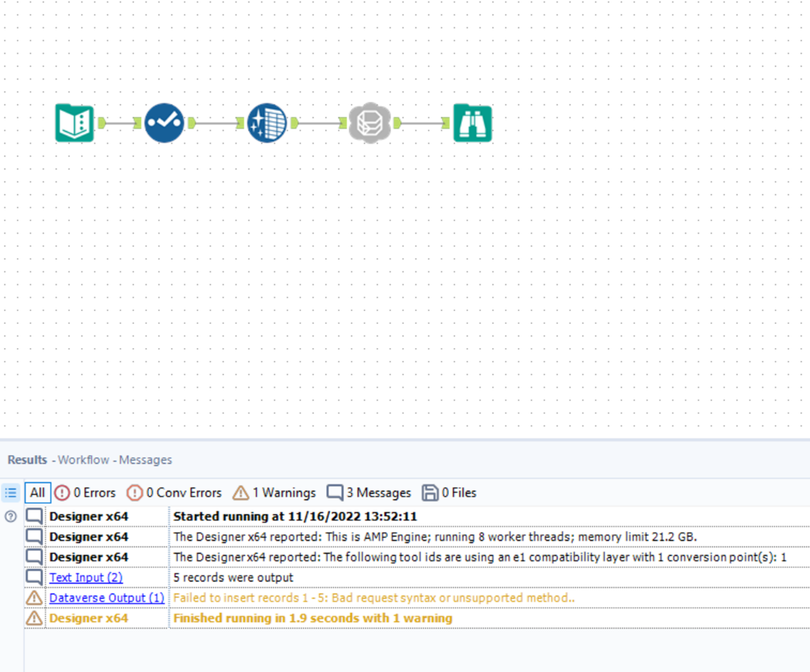This screenshot has width=810, height=672.
Task: Select the gray Dataverse Output tool
Action: [x=370, y=123]
